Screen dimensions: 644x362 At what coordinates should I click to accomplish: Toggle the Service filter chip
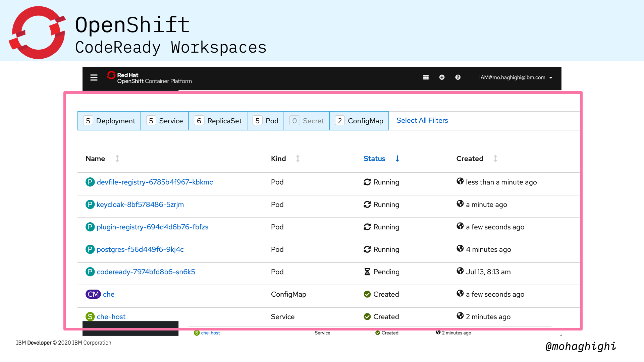click(164, 121)
